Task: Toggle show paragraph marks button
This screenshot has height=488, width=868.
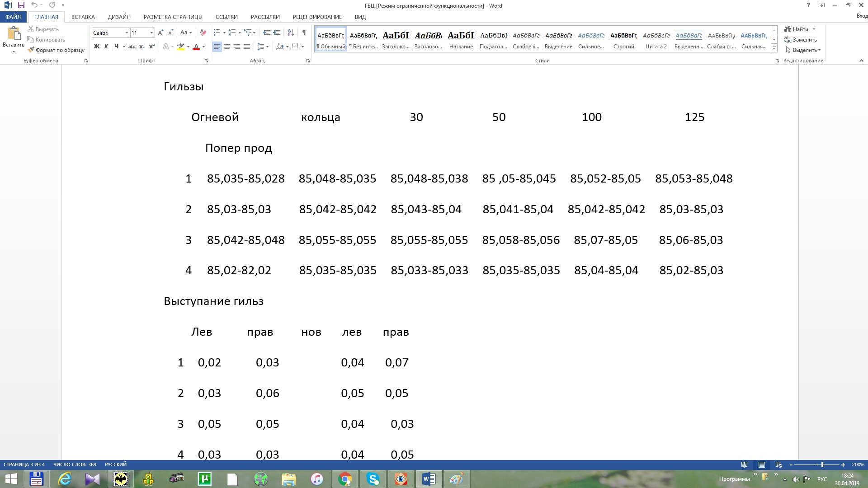Action: click(304, 33)
